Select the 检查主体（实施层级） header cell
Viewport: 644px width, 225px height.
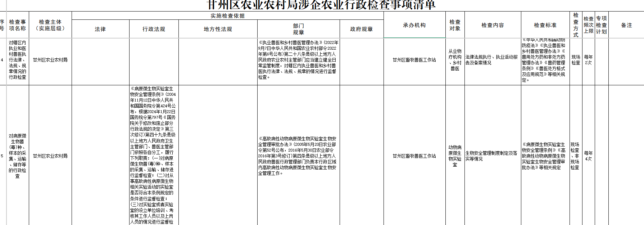(50, 25)
